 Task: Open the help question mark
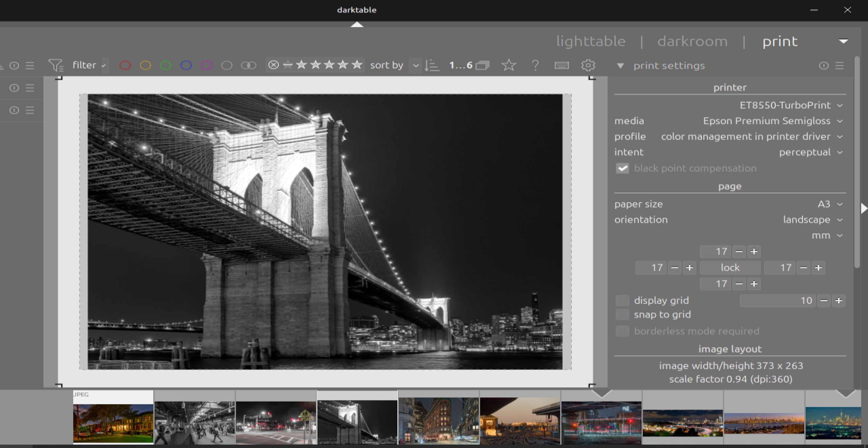click(x=535, y=65)
